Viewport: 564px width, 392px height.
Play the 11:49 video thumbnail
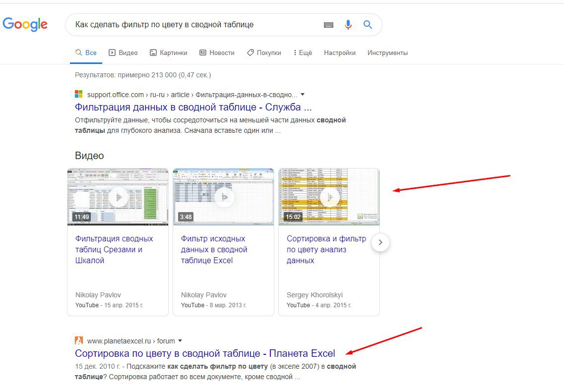coord(118,197)
